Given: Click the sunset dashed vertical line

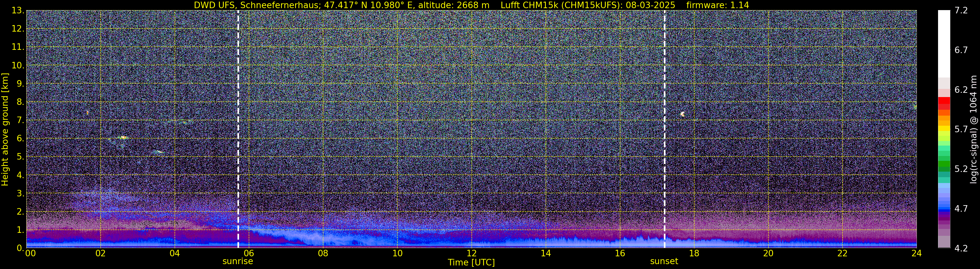Looking at the screenshot, I should 665,129.
